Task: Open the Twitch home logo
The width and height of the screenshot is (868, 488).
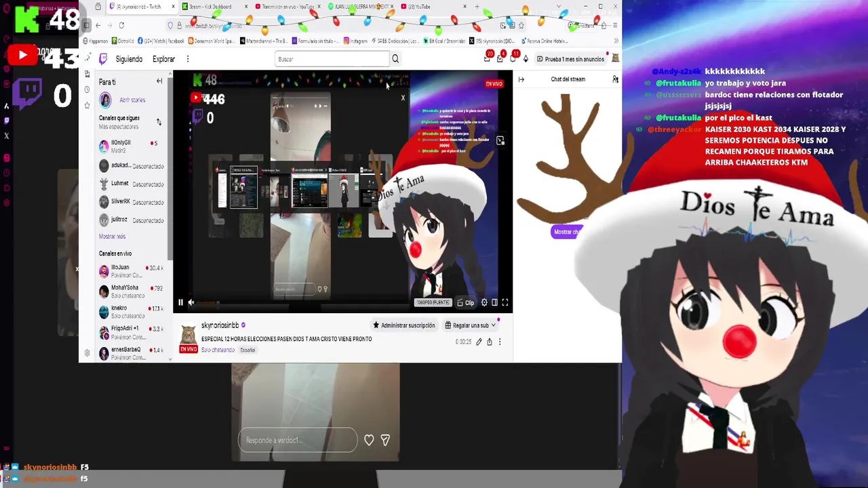Action: [103, 59]
